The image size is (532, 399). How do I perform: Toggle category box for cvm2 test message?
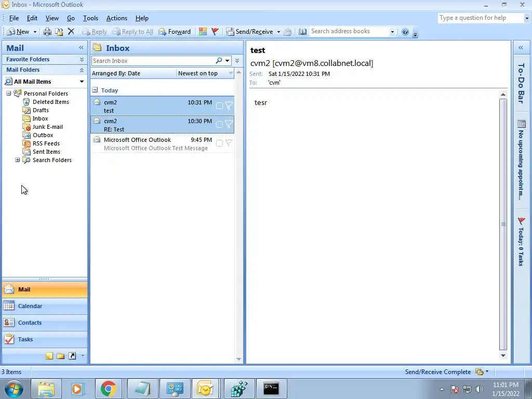pos(219,106)
